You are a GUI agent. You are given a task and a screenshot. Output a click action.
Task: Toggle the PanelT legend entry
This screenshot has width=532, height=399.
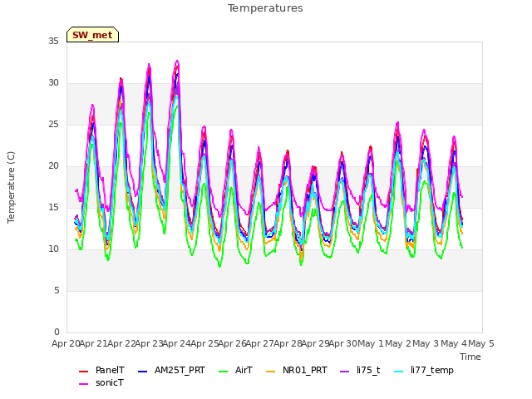pyautogui.click(x=101, y=370)
